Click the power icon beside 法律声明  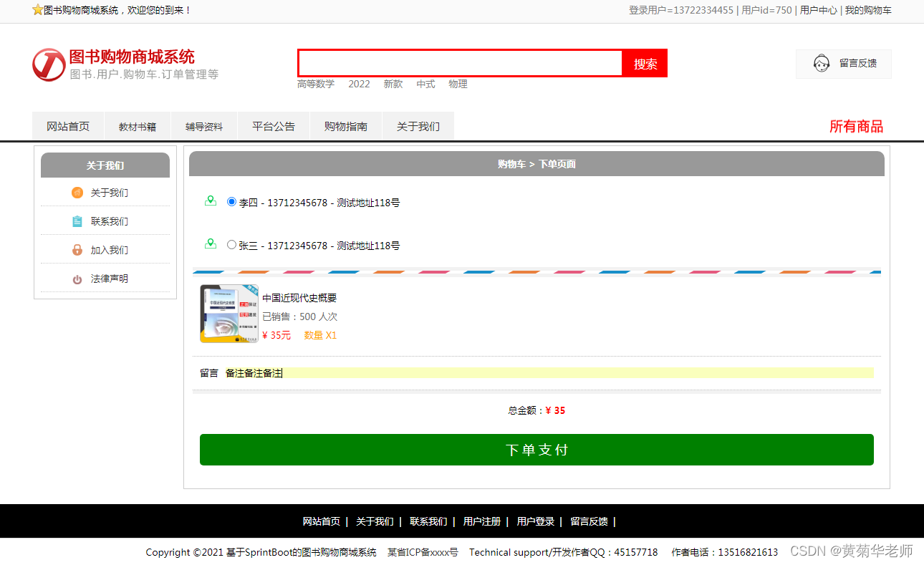pos(77,279)
